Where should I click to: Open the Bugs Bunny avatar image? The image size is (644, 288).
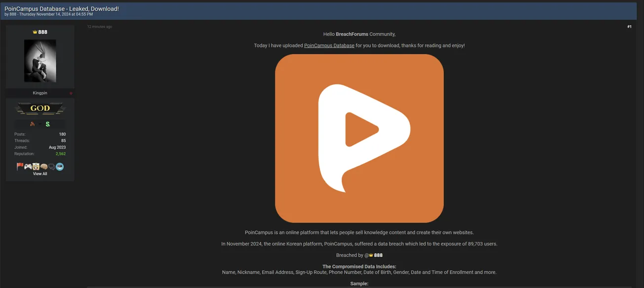tap(40, 60)
